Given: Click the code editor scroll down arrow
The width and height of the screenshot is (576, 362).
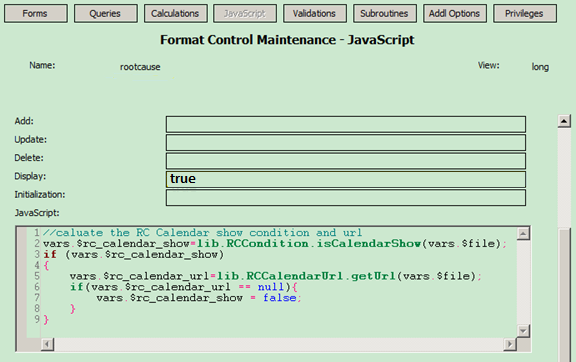Looking at the screenshot, I should coord(523,331).
